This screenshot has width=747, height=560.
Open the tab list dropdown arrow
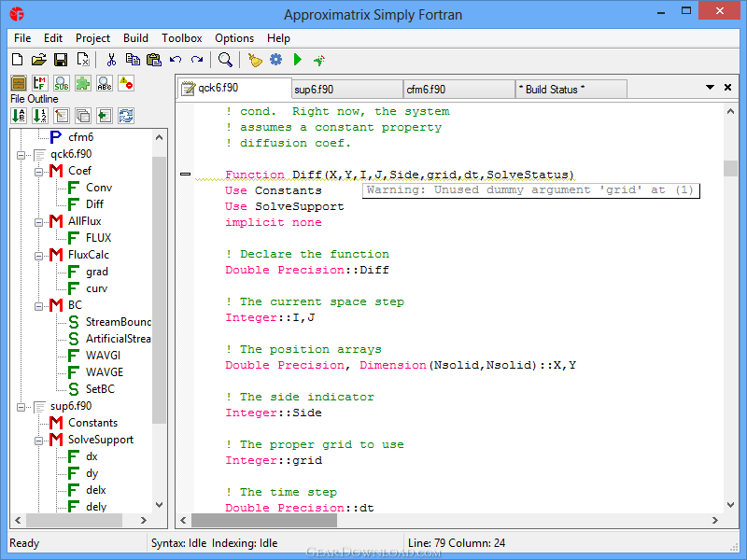click(710, 87)
